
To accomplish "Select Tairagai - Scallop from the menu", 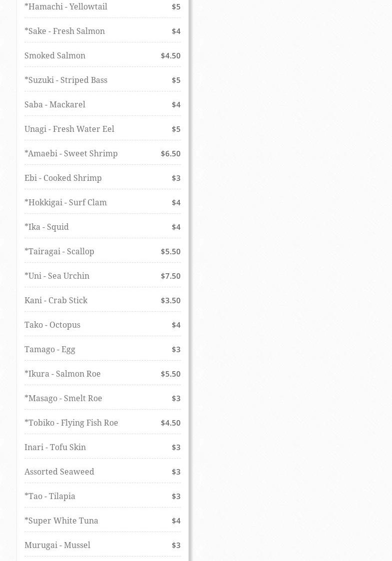I will pyautogui.click(x=59, y=252).
